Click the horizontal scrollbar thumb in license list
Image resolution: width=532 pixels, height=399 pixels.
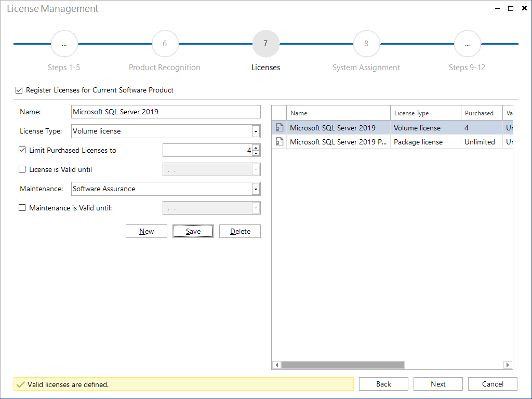[x=343, y=365]
